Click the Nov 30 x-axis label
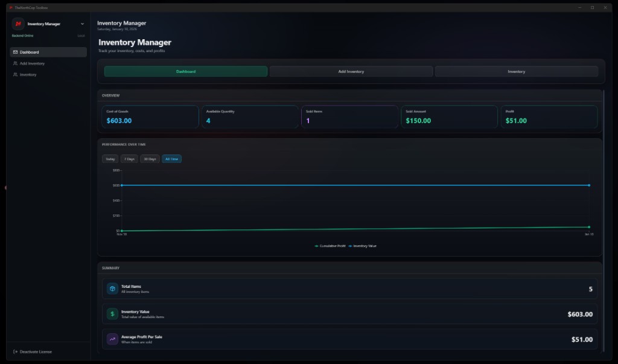This screenshot has width=618, height=364. click(x=122, y=234)
